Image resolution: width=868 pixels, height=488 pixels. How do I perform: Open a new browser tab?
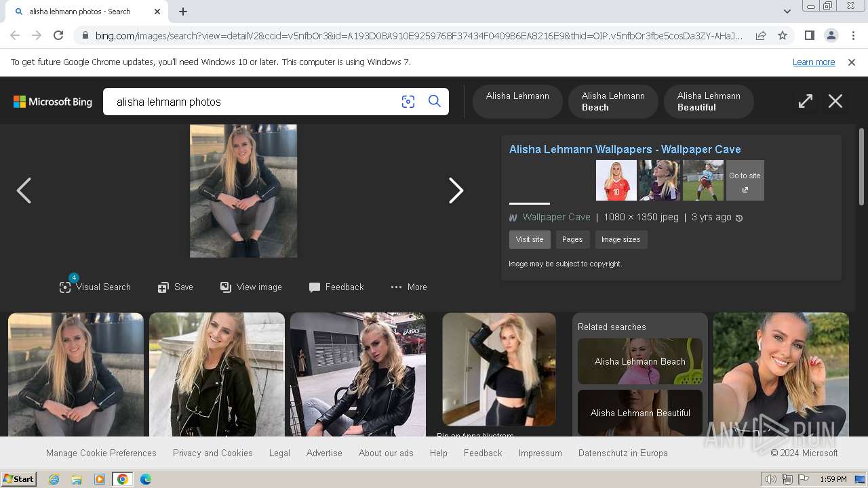[183, 12]
